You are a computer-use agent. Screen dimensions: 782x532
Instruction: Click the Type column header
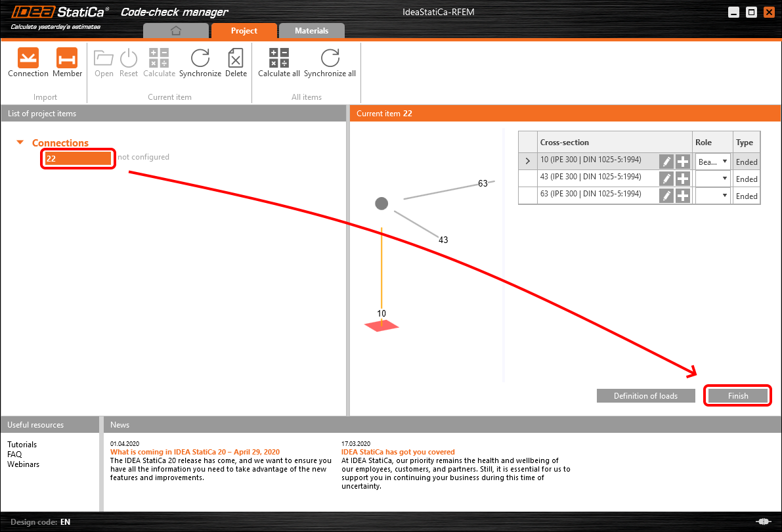747,143
